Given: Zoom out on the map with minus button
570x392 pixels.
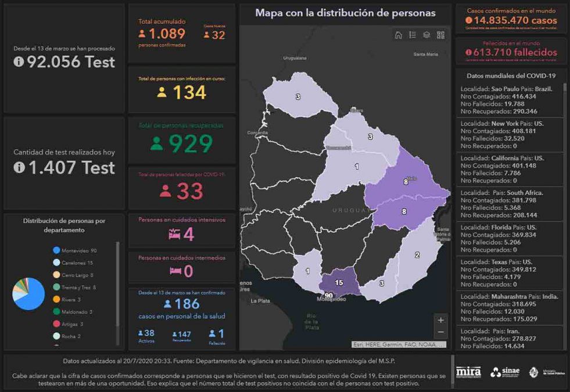Looking at the screenshot, I should [x=441, y=332].
